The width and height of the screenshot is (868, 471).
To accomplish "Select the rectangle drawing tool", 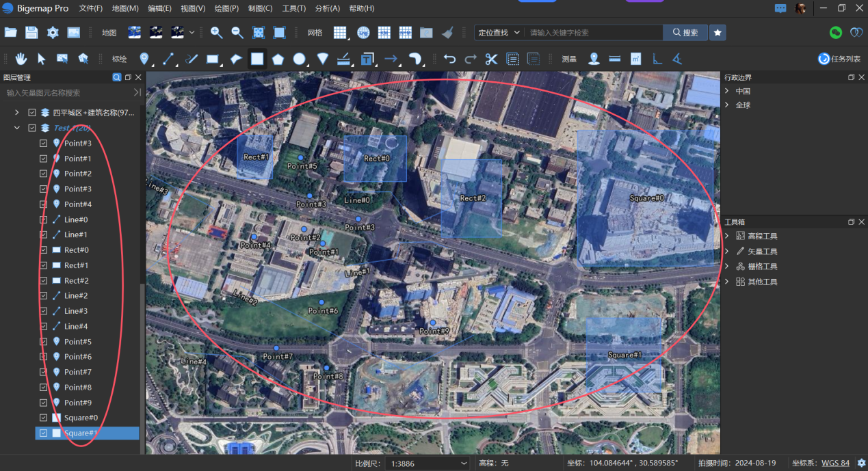I will click(x=213, y=59).
